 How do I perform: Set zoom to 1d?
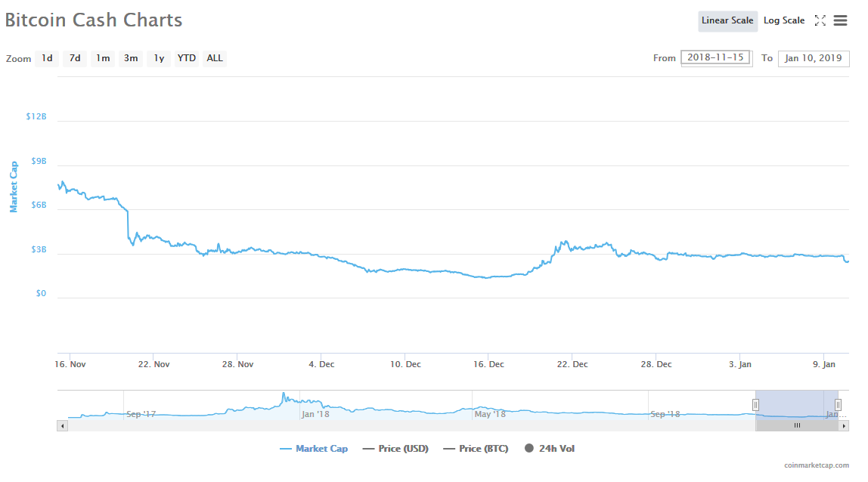click(47, 58)
